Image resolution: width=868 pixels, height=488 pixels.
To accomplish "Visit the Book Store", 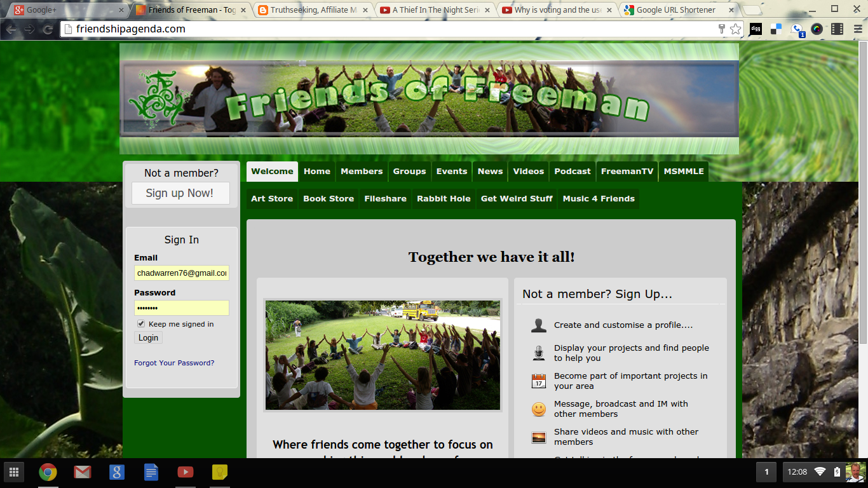I will point(329,198).
